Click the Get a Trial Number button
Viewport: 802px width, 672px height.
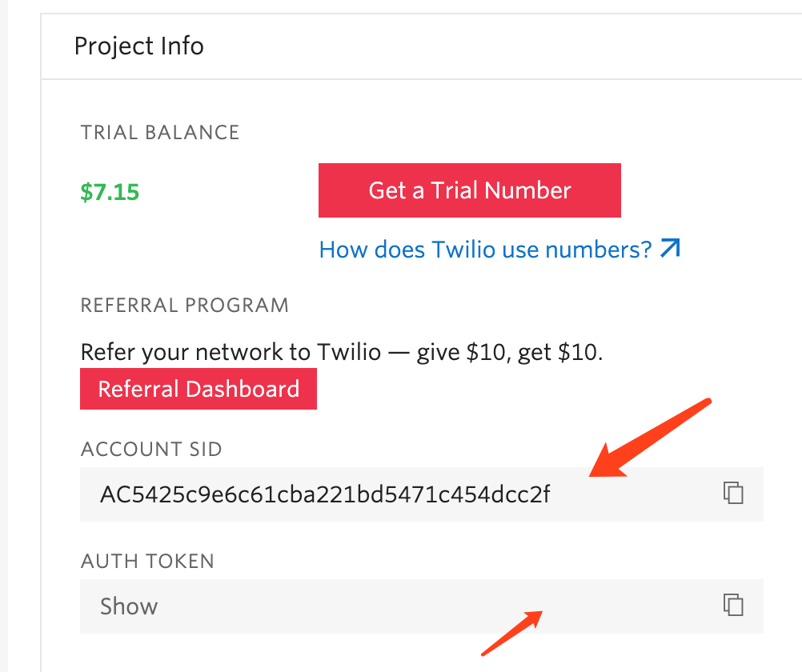(x=469, y=190)
